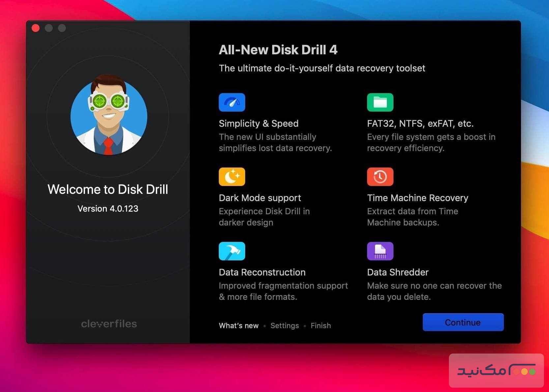Close the Disk Drill welcome window

pos(36,28)
